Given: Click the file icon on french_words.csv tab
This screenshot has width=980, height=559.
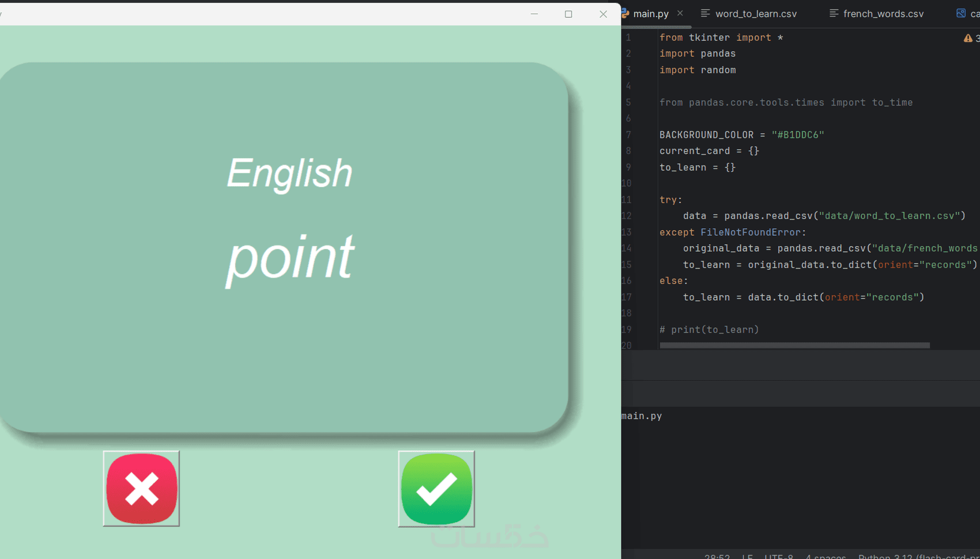Looking at the screenshot, I should [x=834, y=13].
